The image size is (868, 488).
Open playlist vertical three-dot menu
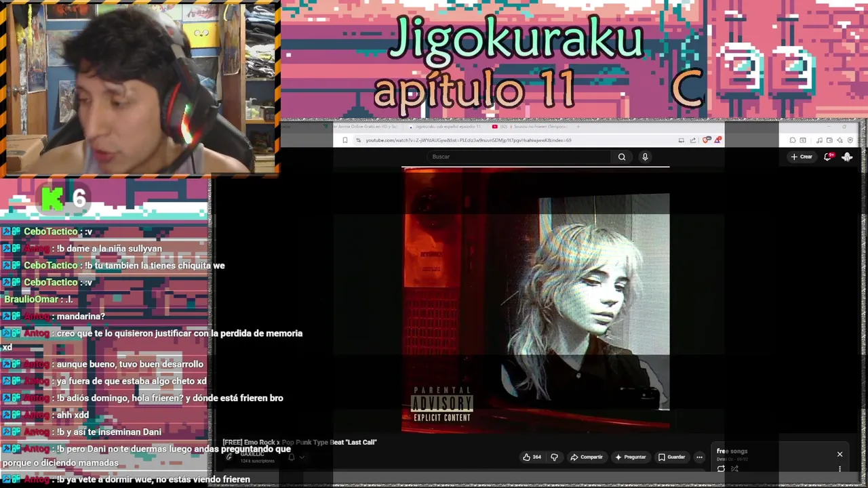tap(840, 468)
